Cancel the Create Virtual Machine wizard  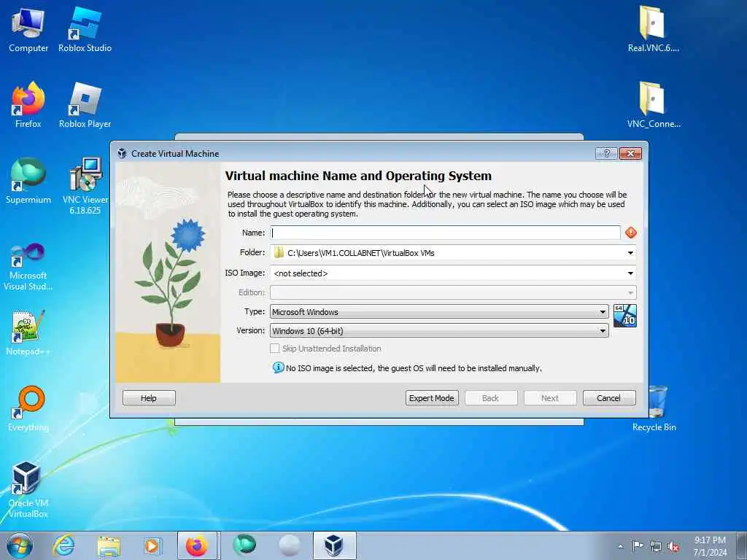609,398
